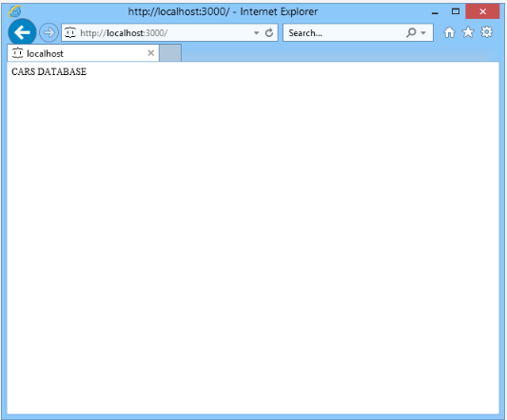Maximize the Internet Explorer window
The width and height of the screenshot is (507, 420).
(x=456, y=11)
